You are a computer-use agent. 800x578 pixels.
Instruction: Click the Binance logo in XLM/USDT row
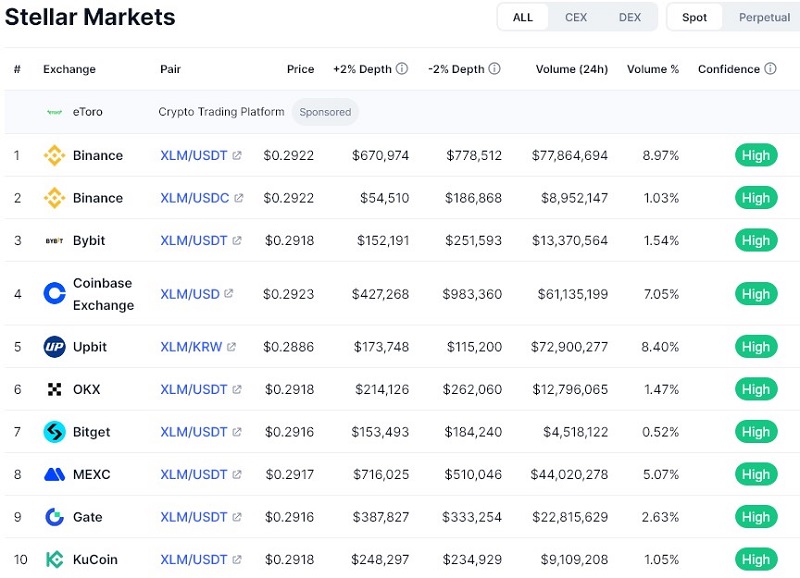click(x=55, y=155)
